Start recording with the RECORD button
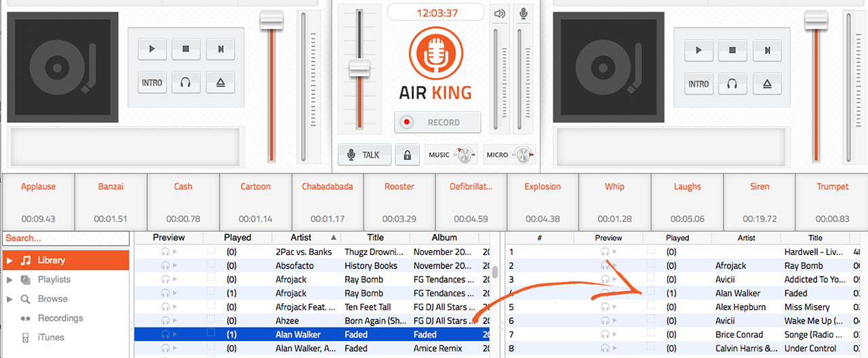 click(x=437, y=122)
